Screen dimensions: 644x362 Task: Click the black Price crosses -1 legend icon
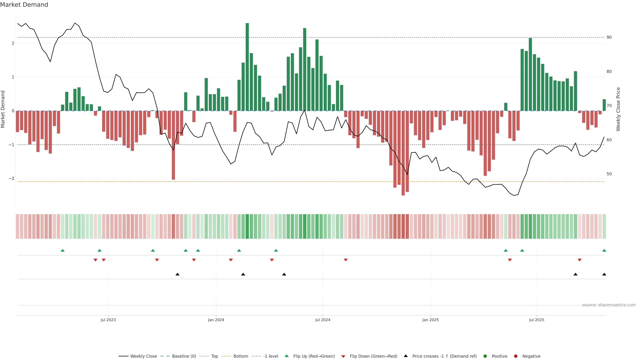pos(406,356)
